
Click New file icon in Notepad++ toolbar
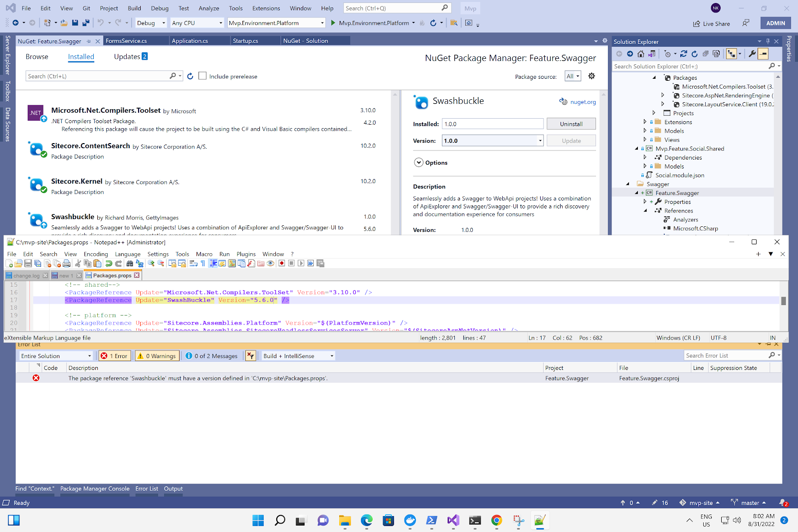click(9, 263)
